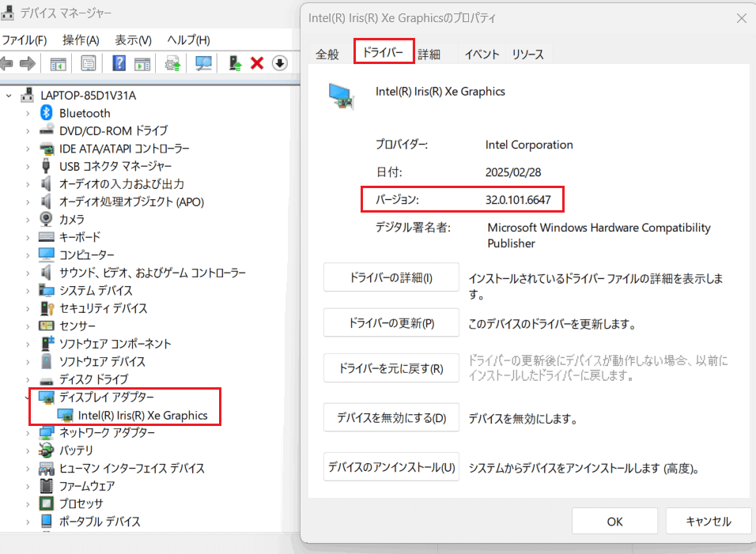Expand the ポータブル デバイス category
This screenshot has height=554, width=756.
[x=28, y=522]
